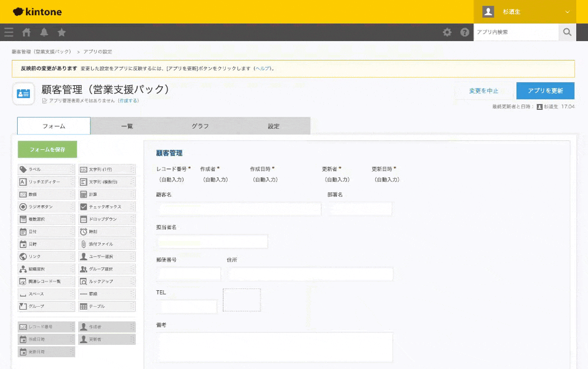Image resolution: width=588 pixels, height=369 pixels.
Task: Open the settings gear icon
Action: (x=447, y=32)
